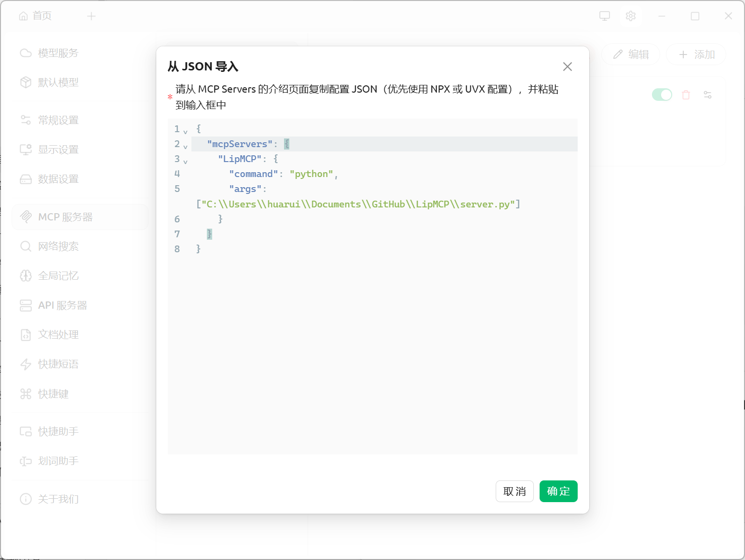Click the server icon beside API 服务器
The height and width of the screenshot is (560, 745).
pyautogui.click(x=26, y=305)
